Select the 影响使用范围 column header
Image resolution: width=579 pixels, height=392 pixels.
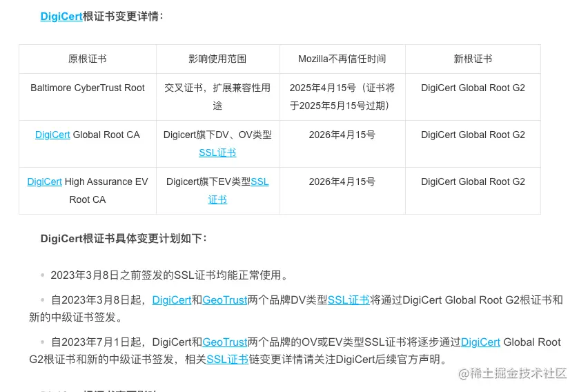pos(217,59)
